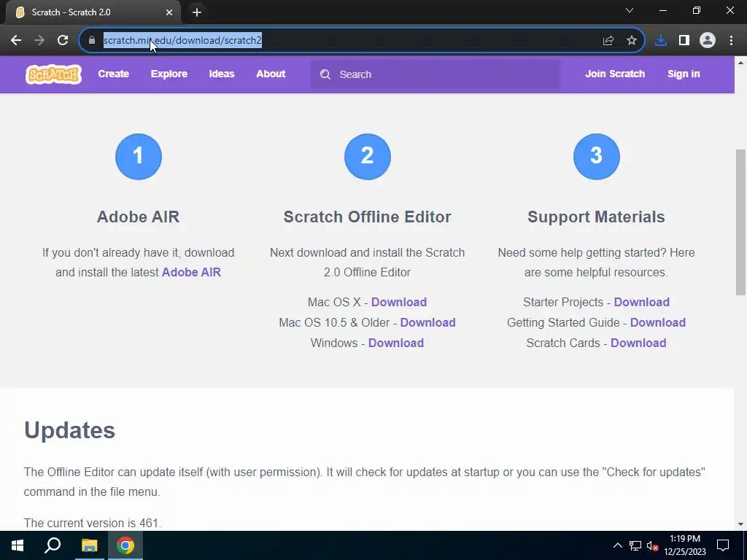Open the Adobe AIR link
Viewport: 747px width, 560px height.
point(192,273)
